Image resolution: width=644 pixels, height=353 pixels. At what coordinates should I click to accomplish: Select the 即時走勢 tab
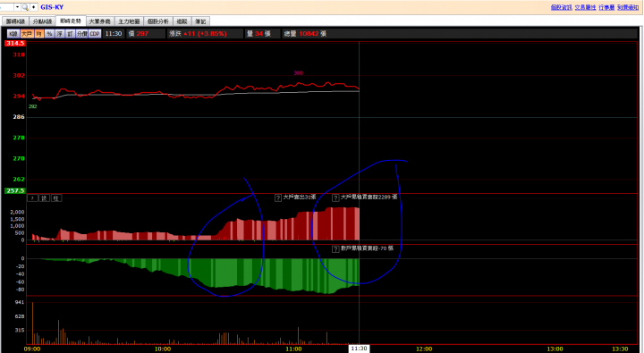71,21
